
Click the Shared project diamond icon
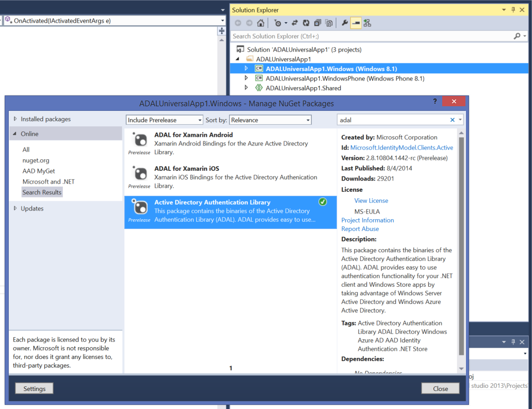point(259,88)
